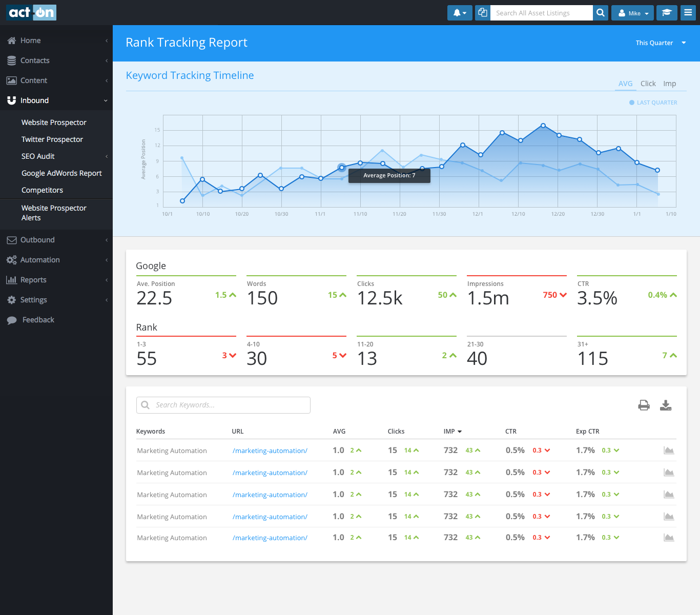Open the Mike user account dropdown
This screenshot has height=615, width=700.
(x=632, y=13)
